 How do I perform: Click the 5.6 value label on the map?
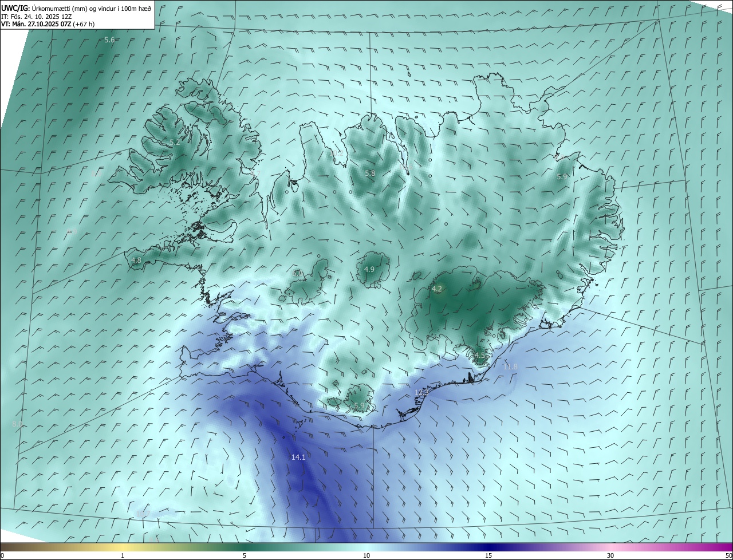tap(109, 40)
